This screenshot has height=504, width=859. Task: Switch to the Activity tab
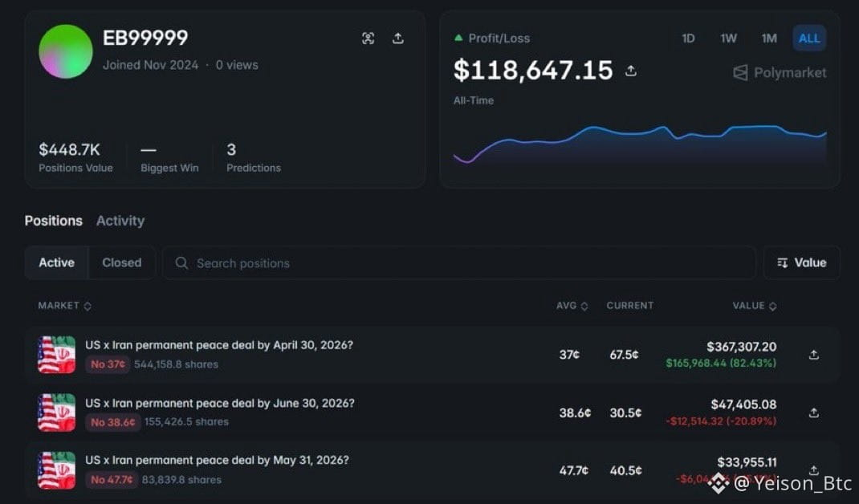click(x=120, y=221)
